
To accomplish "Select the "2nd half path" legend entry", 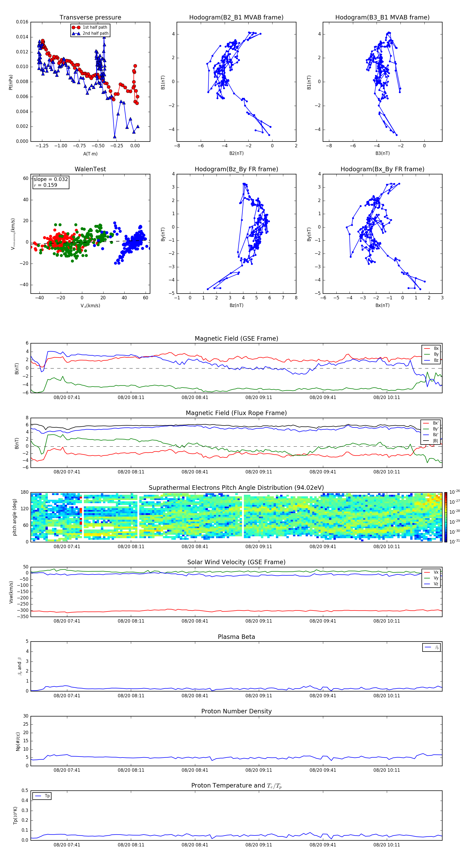I will (90, 33).
